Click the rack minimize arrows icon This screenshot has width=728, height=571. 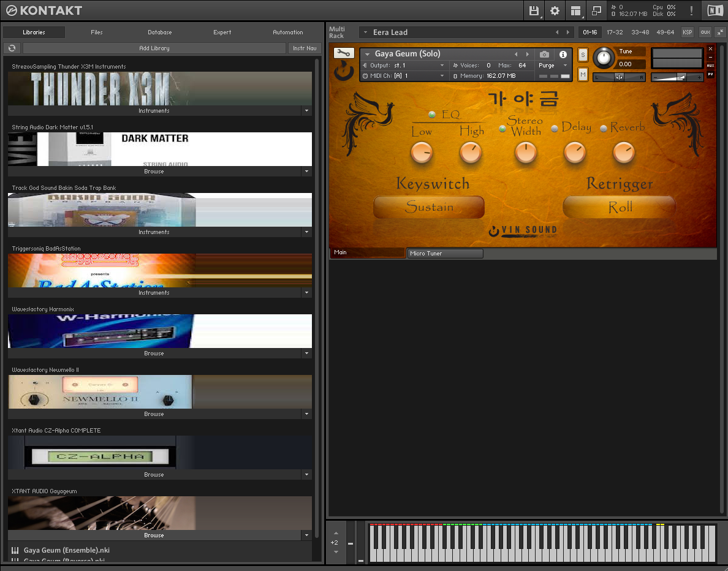[x=719, y=32]
